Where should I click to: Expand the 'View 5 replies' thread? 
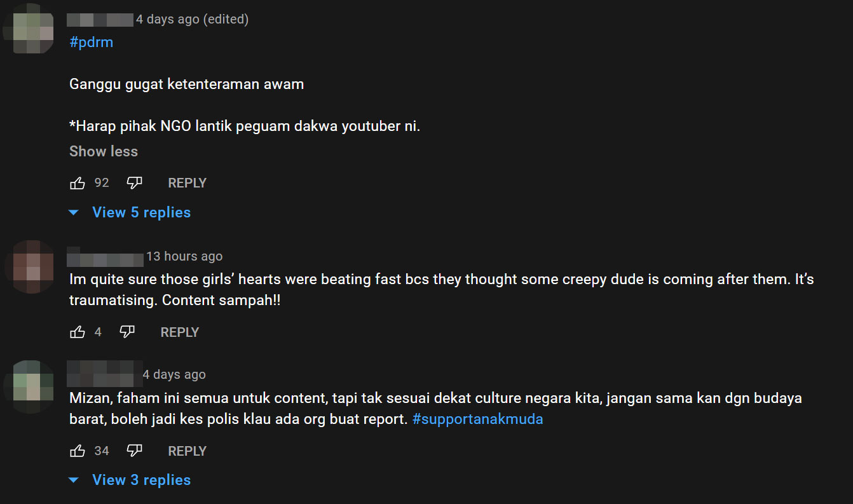[140, 212]
